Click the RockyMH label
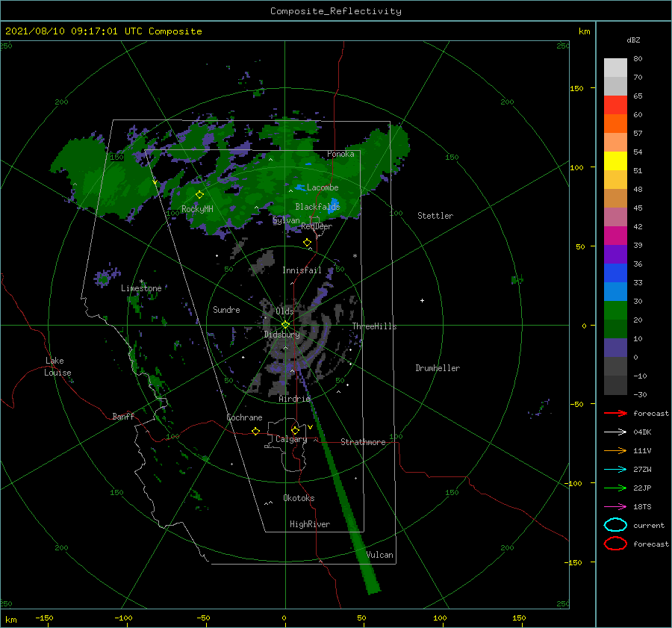This screenshot has height=628, width=672. coord(197,209)
